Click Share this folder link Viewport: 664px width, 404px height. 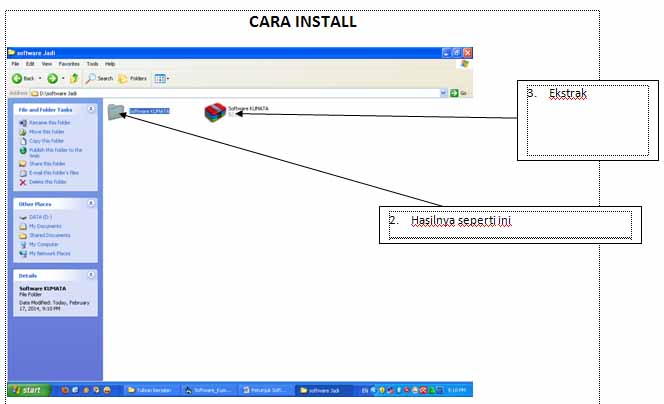[47, 164]
